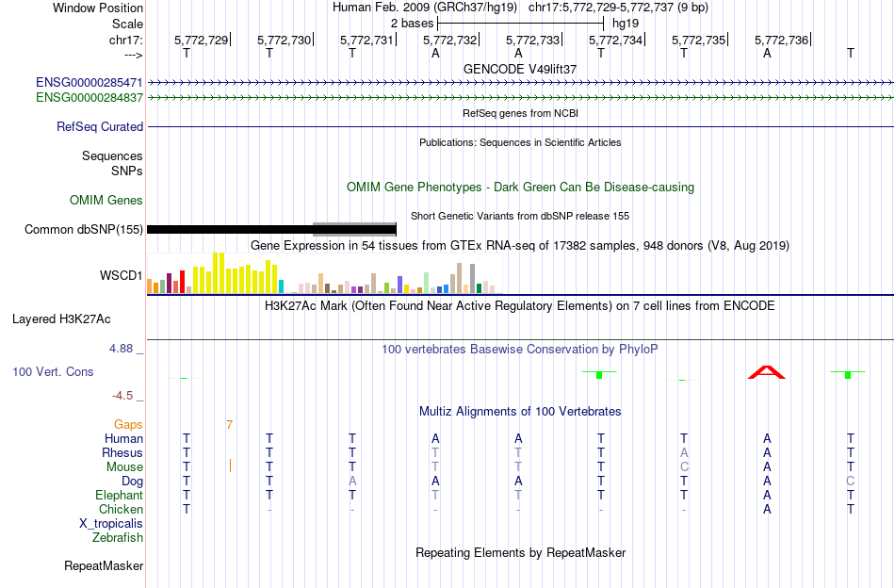Click the H3K27Ac Mark track title
Image resolution: width=895 pixels, height=588 pixels.
click(520, 306)
